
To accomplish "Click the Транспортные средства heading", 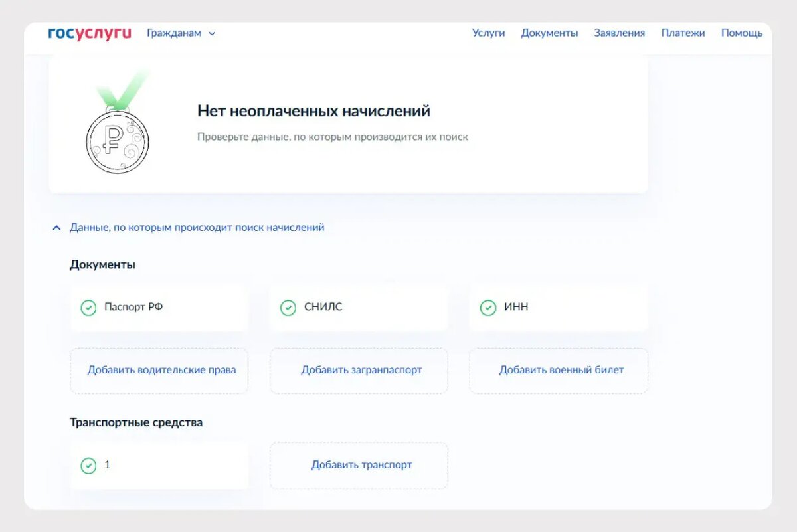I will point(136,422).
